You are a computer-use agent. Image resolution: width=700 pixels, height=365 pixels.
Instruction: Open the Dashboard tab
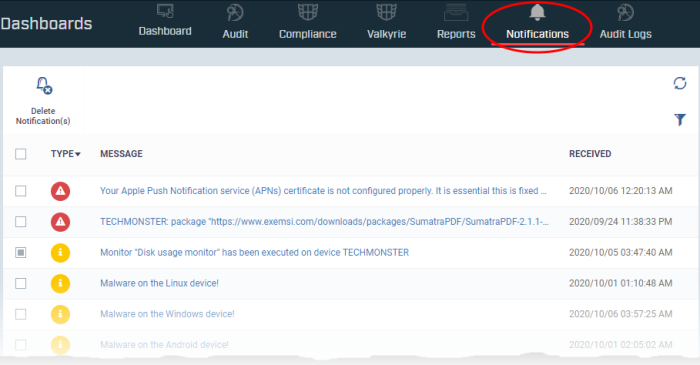point(165,21)
